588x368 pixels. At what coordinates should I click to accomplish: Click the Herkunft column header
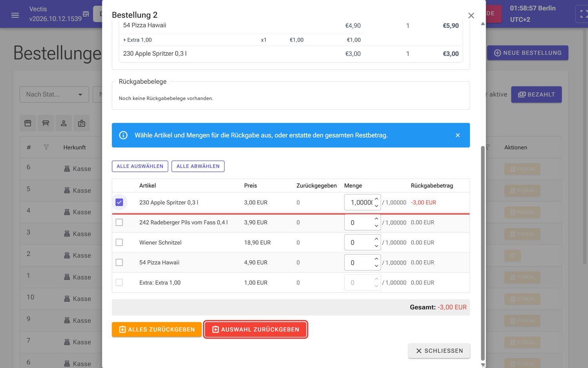click(x=74, y=148)
